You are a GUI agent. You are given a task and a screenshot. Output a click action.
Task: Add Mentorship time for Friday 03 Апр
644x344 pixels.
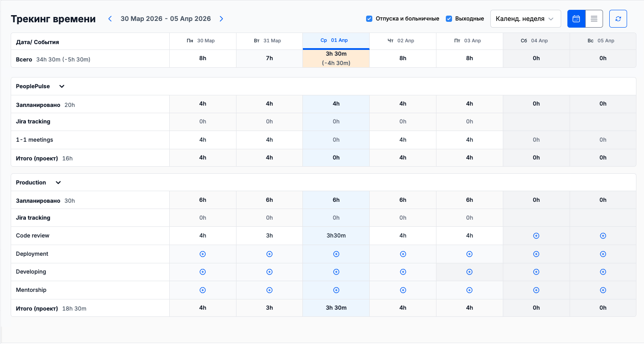[469, 290]
